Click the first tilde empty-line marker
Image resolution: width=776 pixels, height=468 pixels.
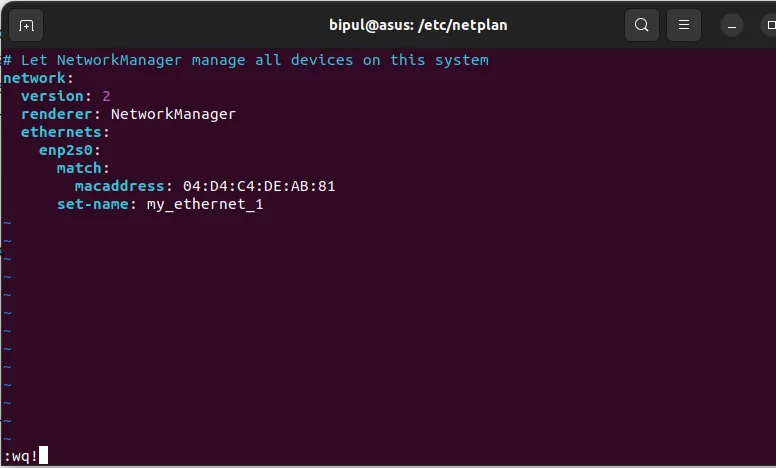tap(7, 223)
